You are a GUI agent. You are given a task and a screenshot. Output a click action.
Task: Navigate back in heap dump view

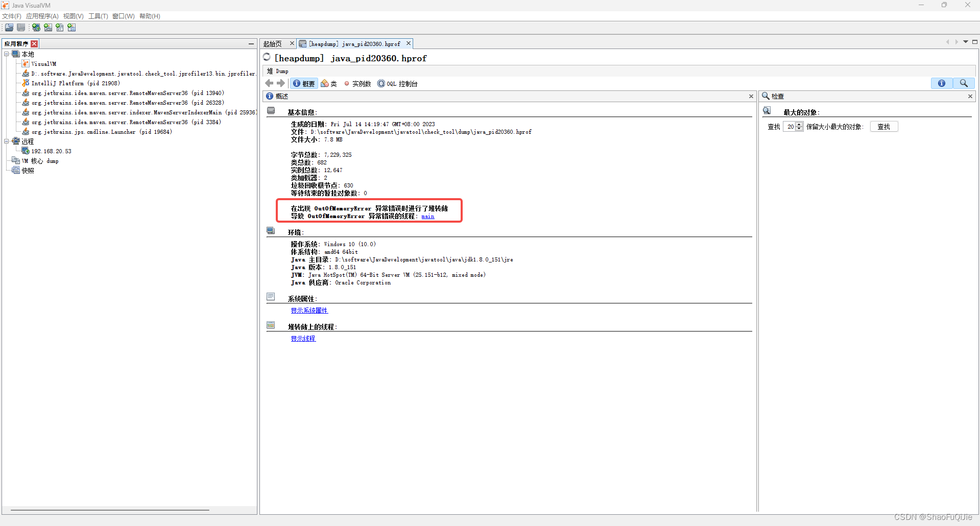point(270,83)
